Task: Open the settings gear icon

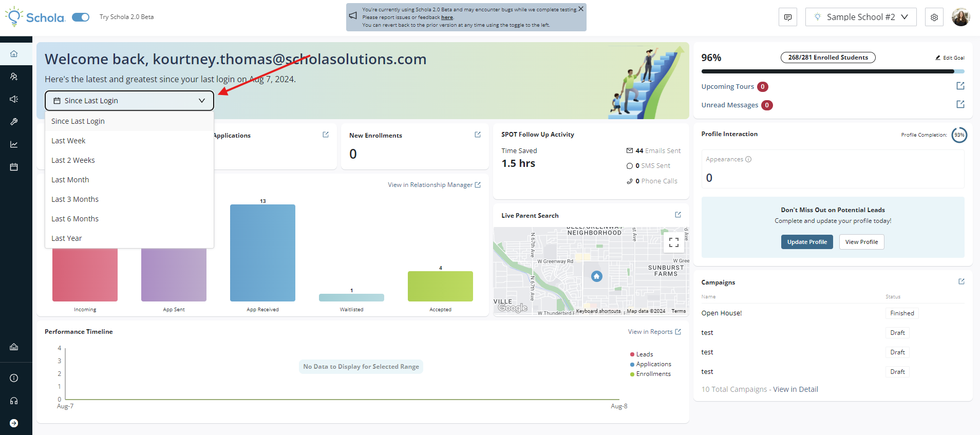Action: [x=934, y=17]
